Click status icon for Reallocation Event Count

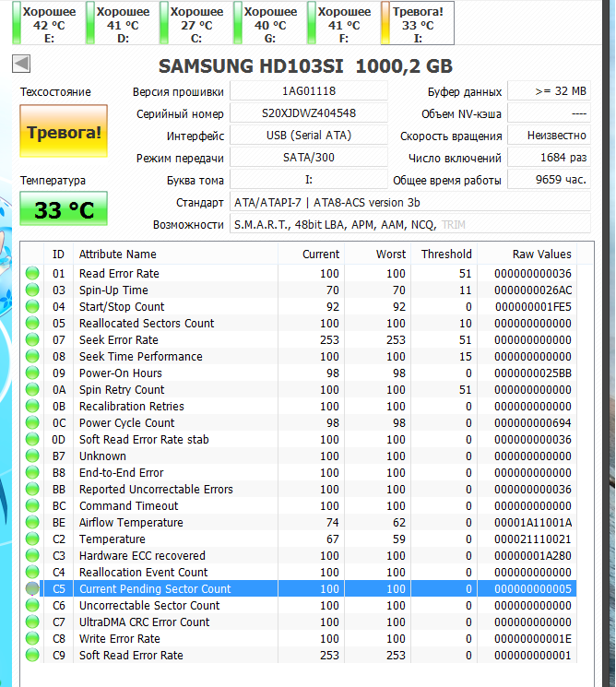[x=32, y=573]
